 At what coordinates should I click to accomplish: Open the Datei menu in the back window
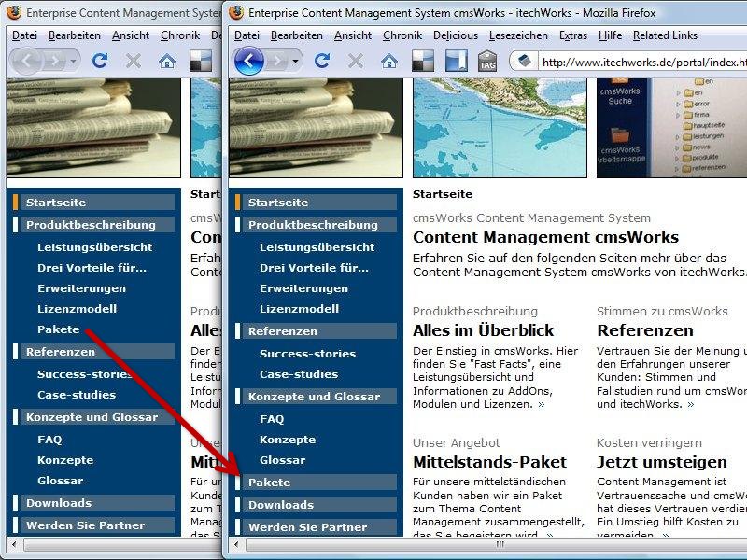[x=25, y=35]
